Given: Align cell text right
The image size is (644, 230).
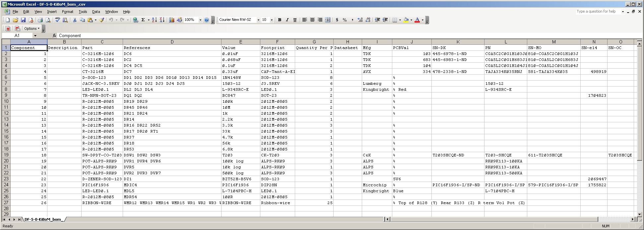Looking at the screenshot, I should [x=320, y=20].
